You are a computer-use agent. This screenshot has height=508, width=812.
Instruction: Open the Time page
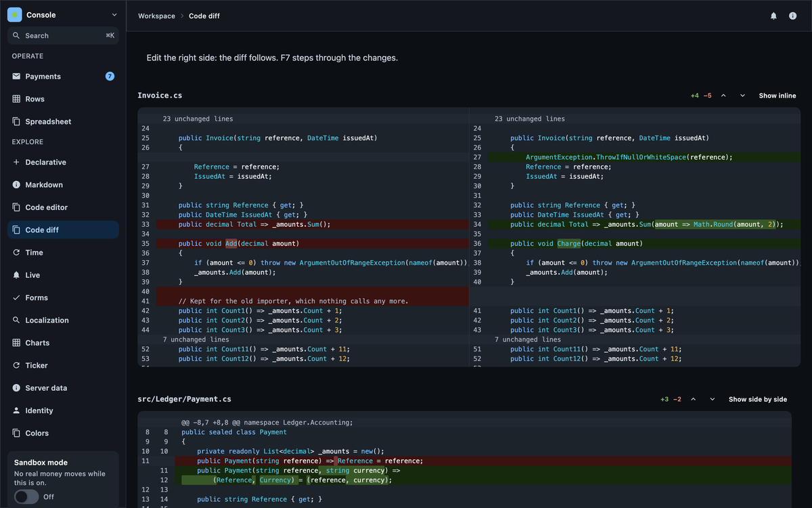(x=63, y=253)
